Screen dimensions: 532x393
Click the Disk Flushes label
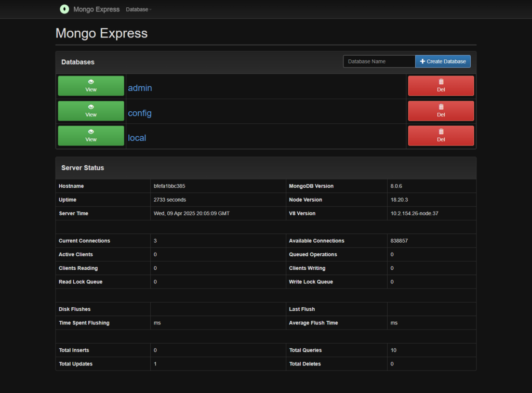(x=75, y=309)
